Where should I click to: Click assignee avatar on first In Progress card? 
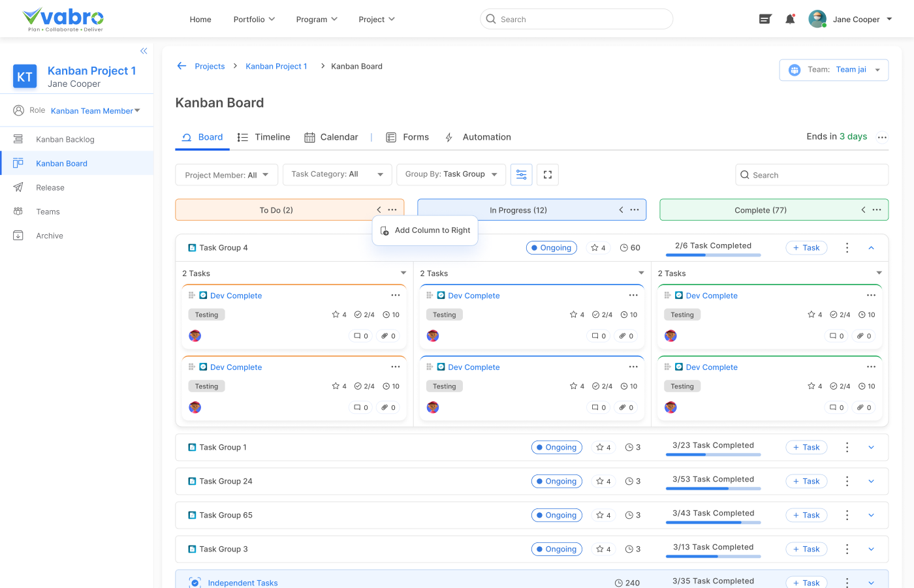pyautogui.click(x=433, y=336)
